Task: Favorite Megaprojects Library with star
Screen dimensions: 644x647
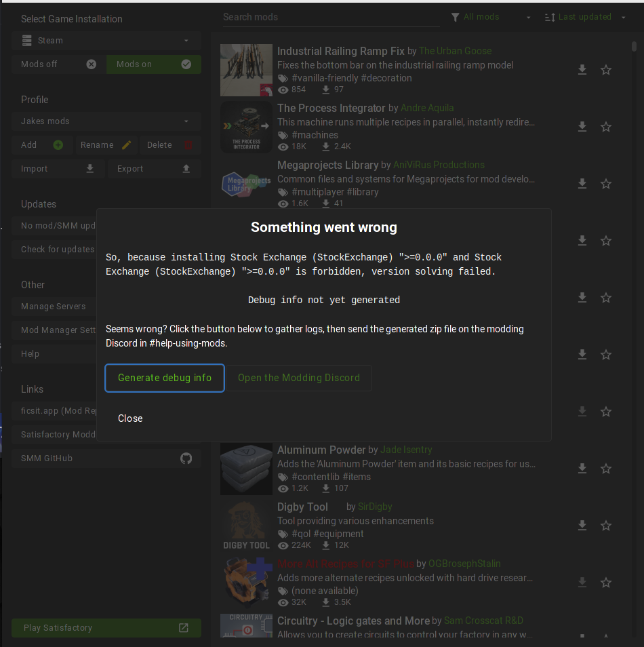Action: pyautogui.click(x=605, y=184)
